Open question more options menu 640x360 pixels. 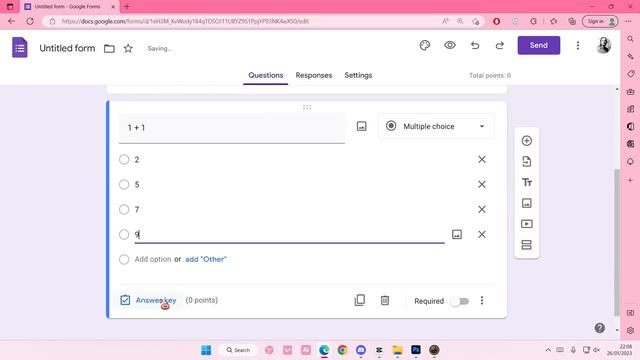point(482,301)
